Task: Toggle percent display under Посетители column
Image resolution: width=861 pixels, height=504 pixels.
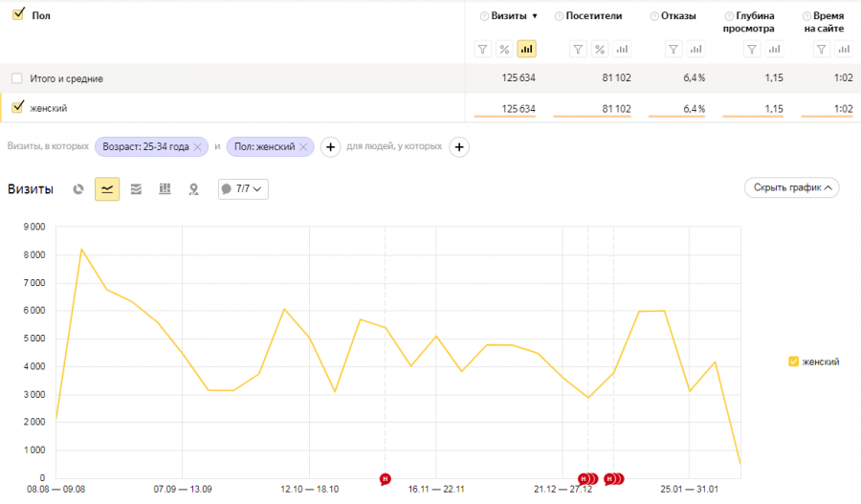Action: pos(600,49)
